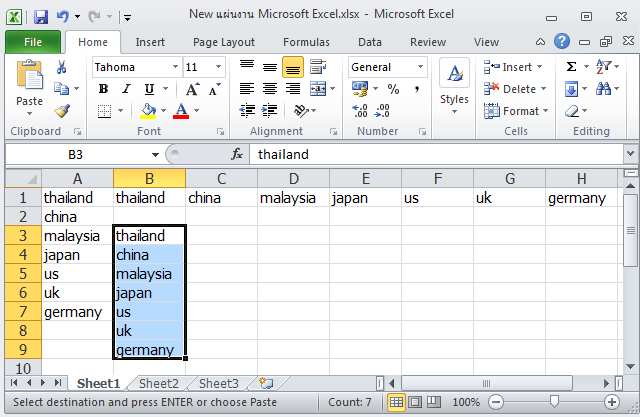Viewport: 640px width, 417px height.
Task: Select cell D1 containing malaysia
Action: [293, 198]
